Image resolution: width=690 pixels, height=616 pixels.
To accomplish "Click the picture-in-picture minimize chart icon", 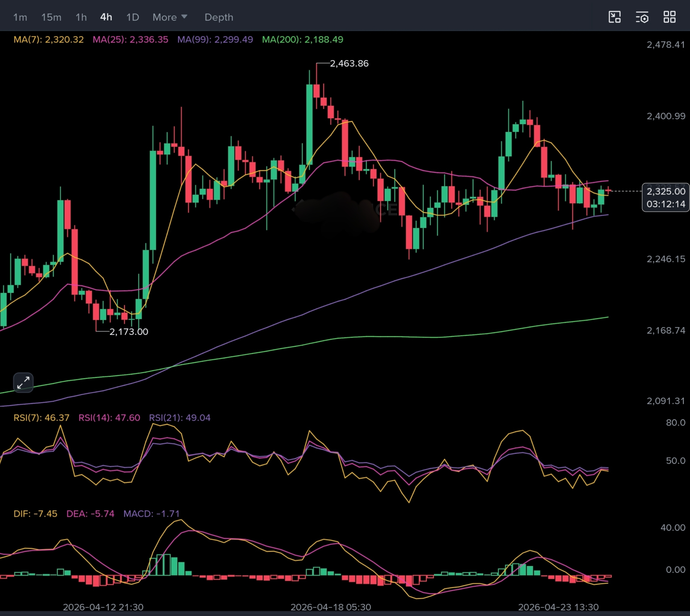I will pyautogui.click(x=615, y=17).
